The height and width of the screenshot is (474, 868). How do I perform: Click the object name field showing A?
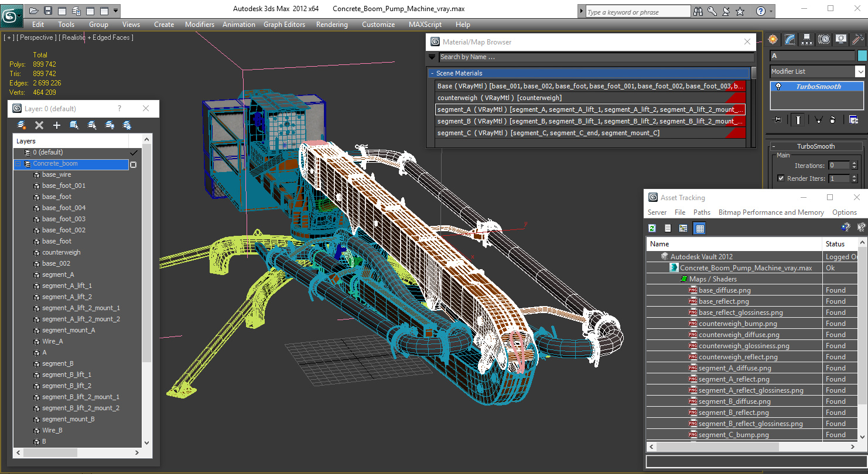click(x=812, y=56)
